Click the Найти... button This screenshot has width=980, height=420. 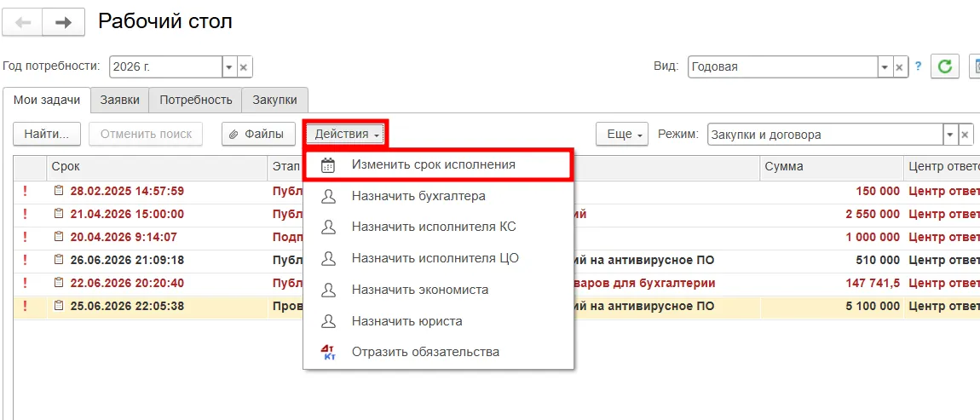pyautogui.click(x=47, y=135)
